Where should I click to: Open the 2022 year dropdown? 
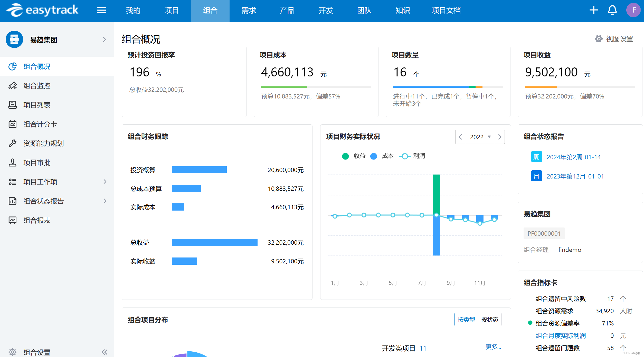coord(480,137)
